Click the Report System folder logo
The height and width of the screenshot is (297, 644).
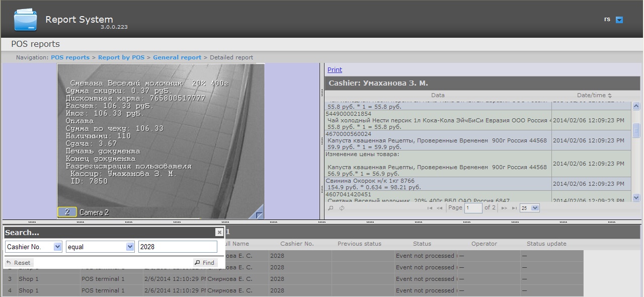(x=25, y=20)
